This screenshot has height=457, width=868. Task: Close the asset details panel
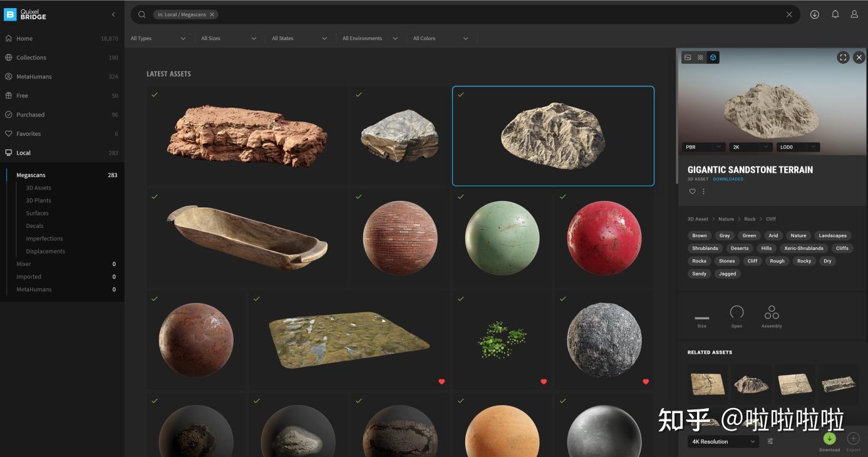pyautogui.click(x=859, y=57)
